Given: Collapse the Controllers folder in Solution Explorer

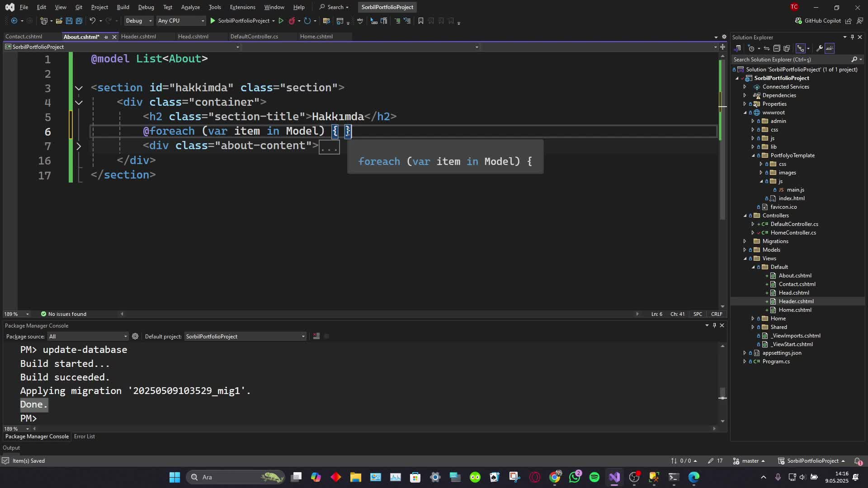Looking at the screenshot, I should (745, 216).
